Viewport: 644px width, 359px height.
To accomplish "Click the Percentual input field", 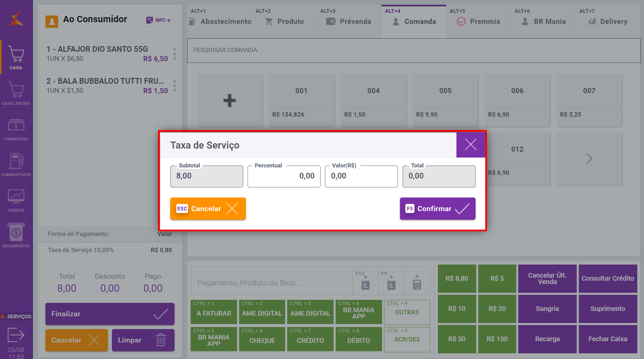I will tap(284, 176).
